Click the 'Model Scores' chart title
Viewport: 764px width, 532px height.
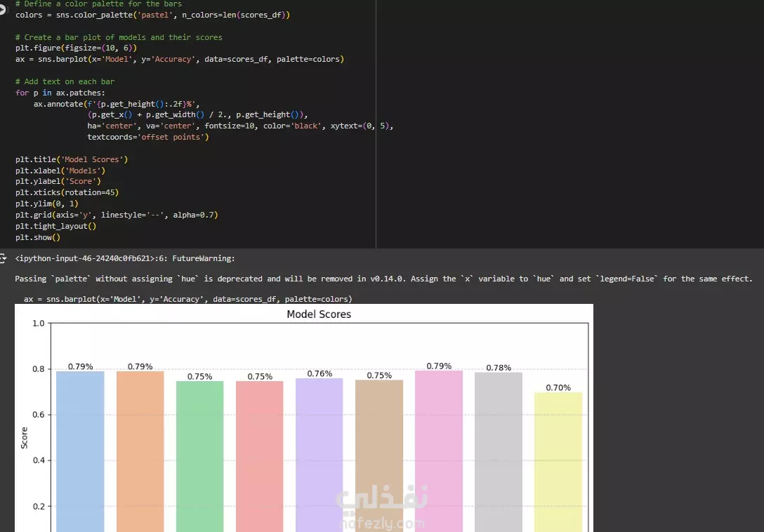319,314
